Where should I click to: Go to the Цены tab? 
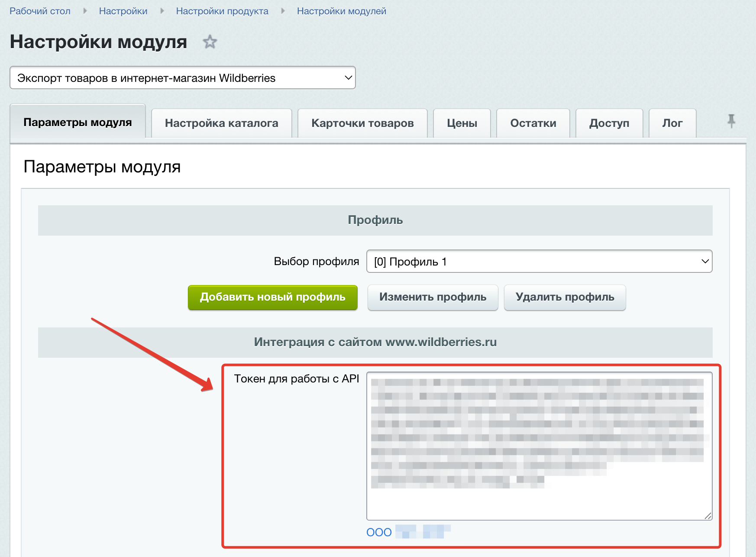pos(462,123)
